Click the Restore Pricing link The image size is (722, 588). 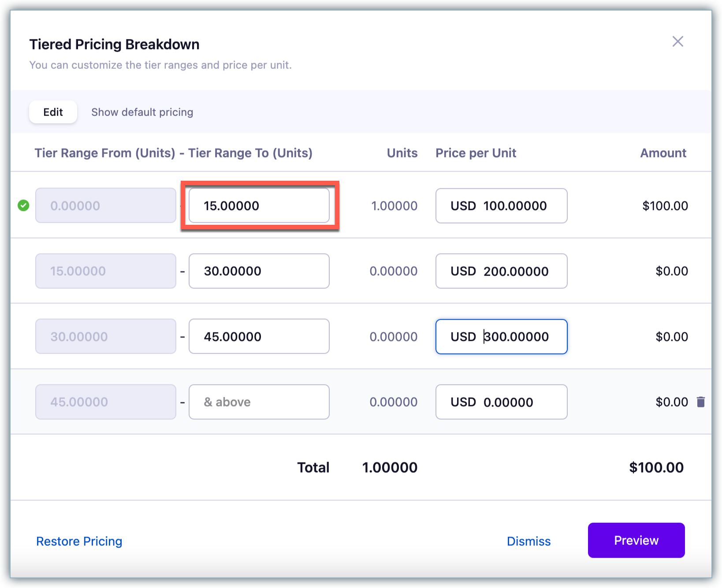(79, 541)
